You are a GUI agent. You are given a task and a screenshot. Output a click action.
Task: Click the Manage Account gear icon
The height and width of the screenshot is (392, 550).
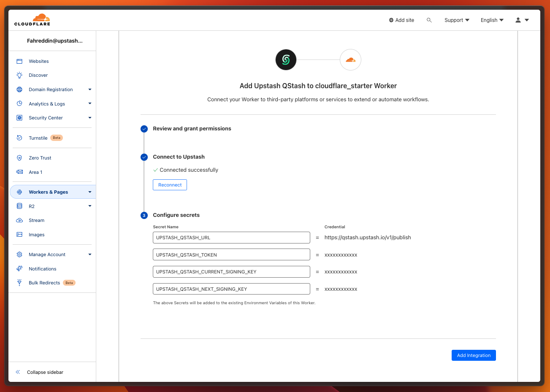click(19, 254)
